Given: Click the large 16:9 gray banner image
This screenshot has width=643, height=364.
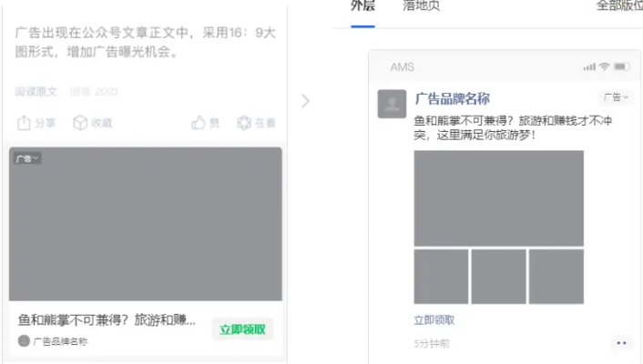Looking at the screenshot, I should click(x=146, y=224).
